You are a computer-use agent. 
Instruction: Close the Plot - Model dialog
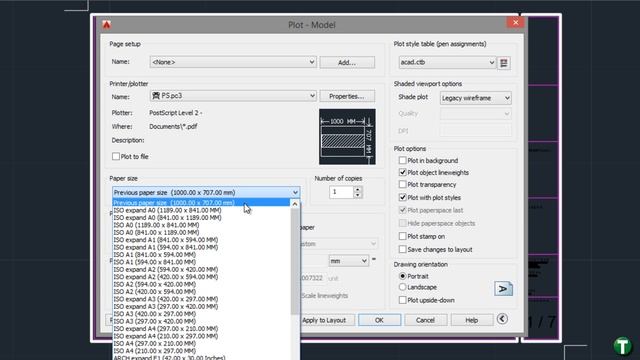(x=516, y=22)
